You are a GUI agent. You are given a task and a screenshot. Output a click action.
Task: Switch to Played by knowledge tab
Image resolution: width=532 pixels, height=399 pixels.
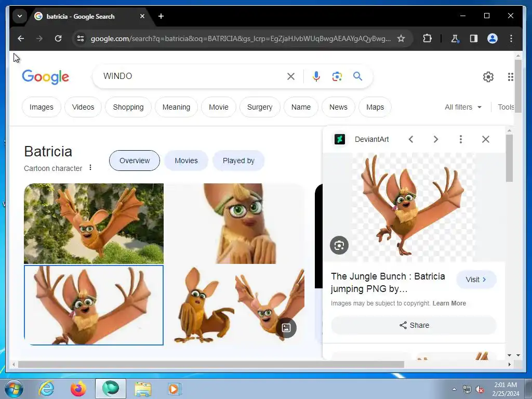click(x=238, y=161)
